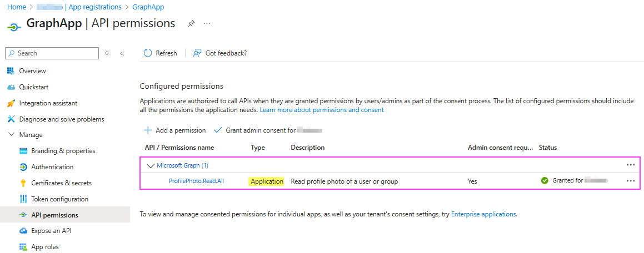644x253 pixels.
Task: Click the Refresh circular arrow icon
Action: 147,53
